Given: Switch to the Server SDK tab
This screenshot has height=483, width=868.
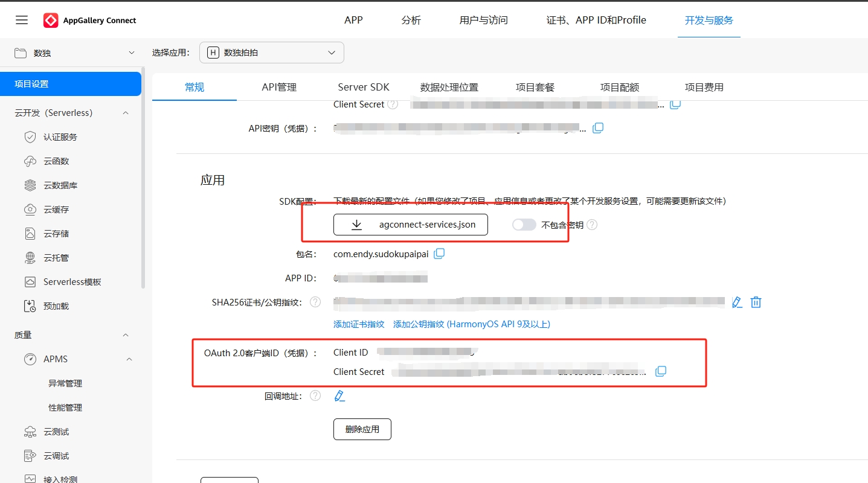Looking at the screenshot, I should pos(364,87).
